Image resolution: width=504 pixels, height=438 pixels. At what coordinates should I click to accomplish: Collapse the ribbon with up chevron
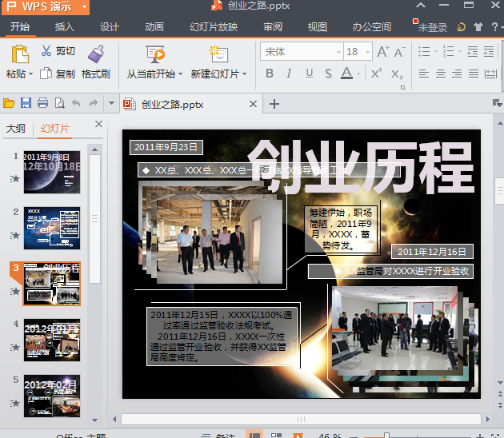(x=421, y=5)
